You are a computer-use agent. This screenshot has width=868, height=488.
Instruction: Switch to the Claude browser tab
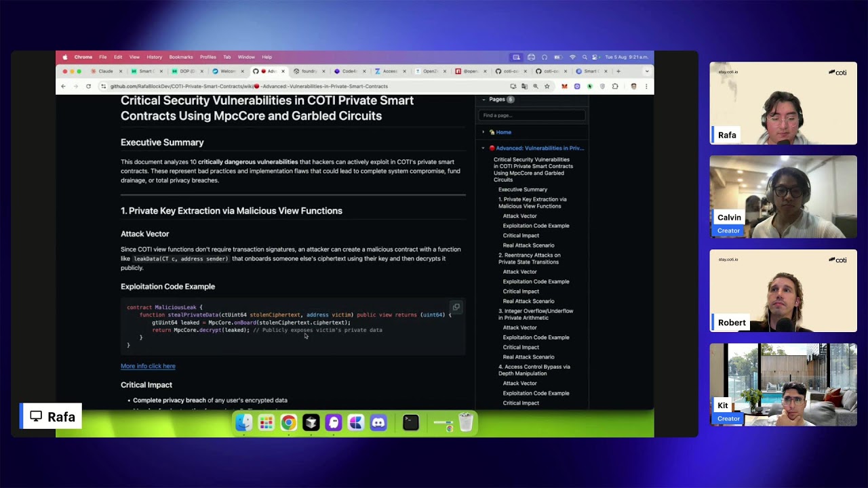tap(106, 71)
